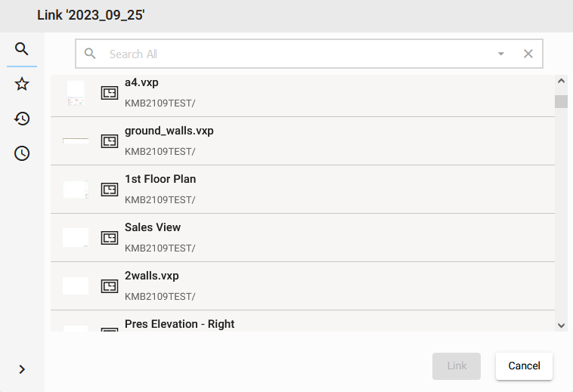Viewport: 573px width, 392px height.
Task: Select the Pres Elevation - Right entry
Action: coord(302,323)
